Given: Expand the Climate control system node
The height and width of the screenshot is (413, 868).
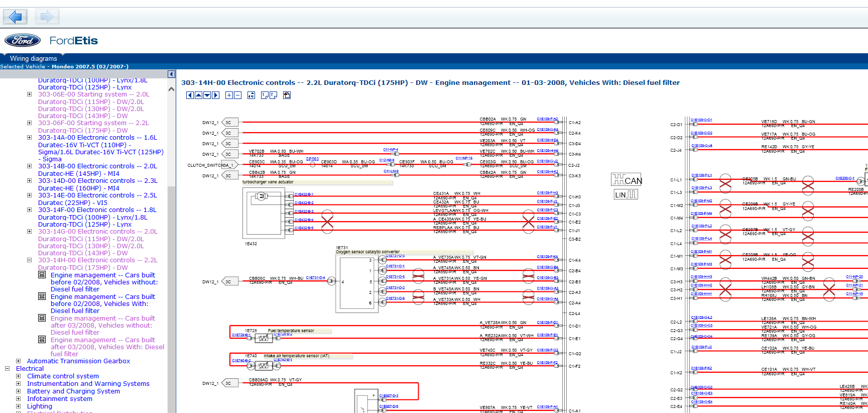Looking at the screenshot, I should tap(18, 376).
